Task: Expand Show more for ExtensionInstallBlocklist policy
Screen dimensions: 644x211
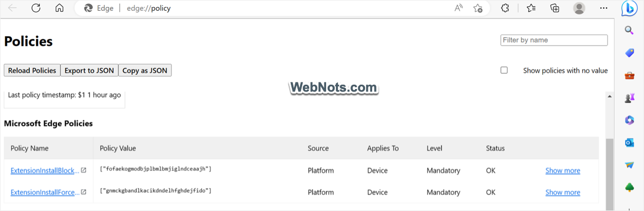Action: (563, 170)
